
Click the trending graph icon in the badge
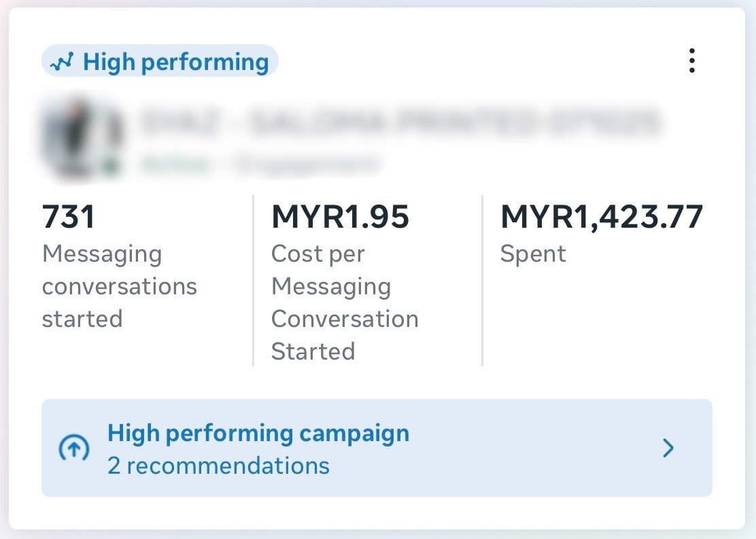coord(61,63)
